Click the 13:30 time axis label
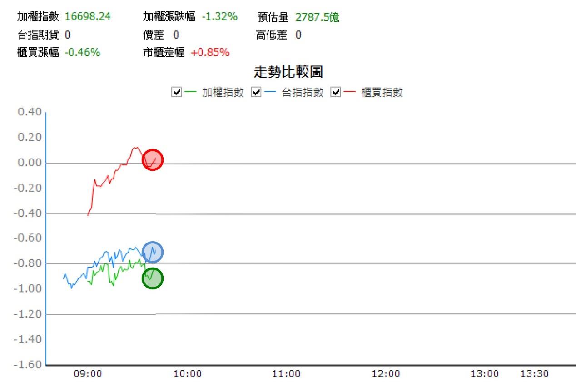 point(534,374)
